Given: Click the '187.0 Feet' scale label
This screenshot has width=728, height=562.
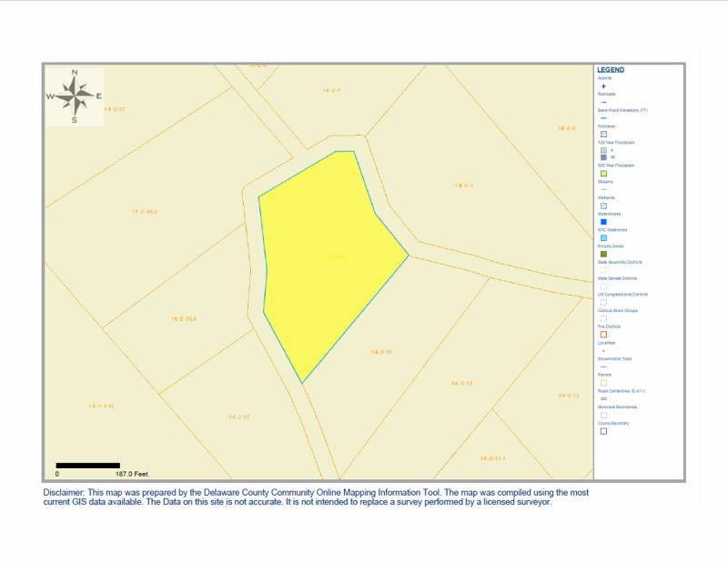Looking at the screenshot, I should [x=132, y=474].
